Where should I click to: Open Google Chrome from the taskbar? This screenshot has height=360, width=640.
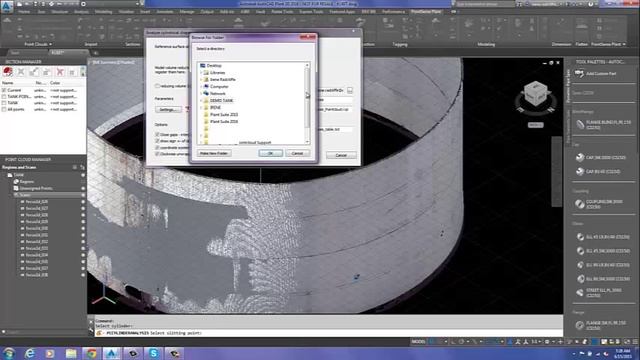click(91, 353)
